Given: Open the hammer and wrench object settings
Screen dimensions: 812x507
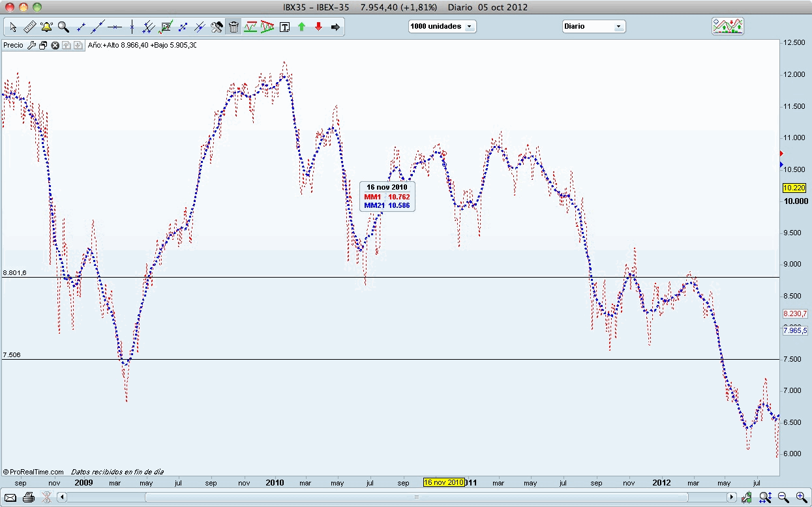Looking at the screenshot, I should pyautogui.click(x=217, y=27).
